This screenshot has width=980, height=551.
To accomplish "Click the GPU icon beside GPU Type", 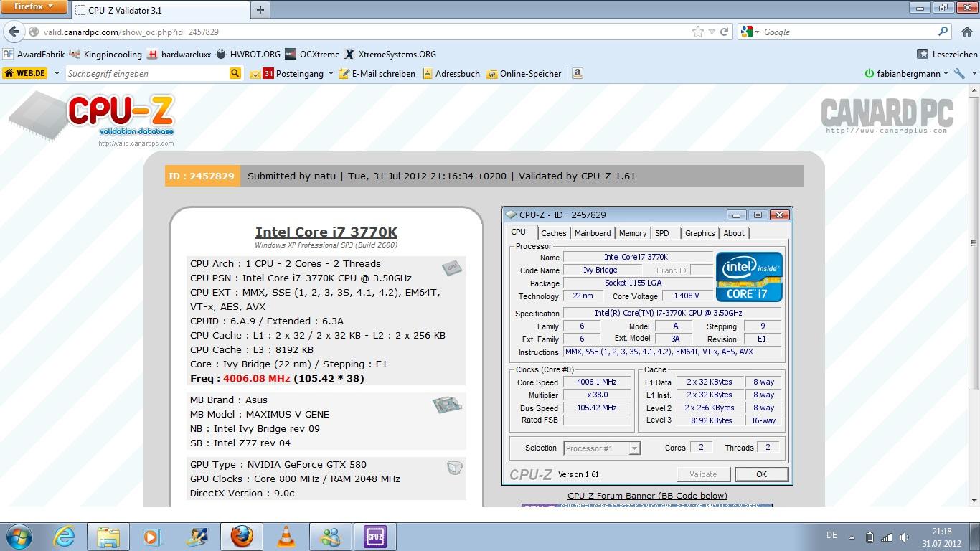I will (454, 468).
